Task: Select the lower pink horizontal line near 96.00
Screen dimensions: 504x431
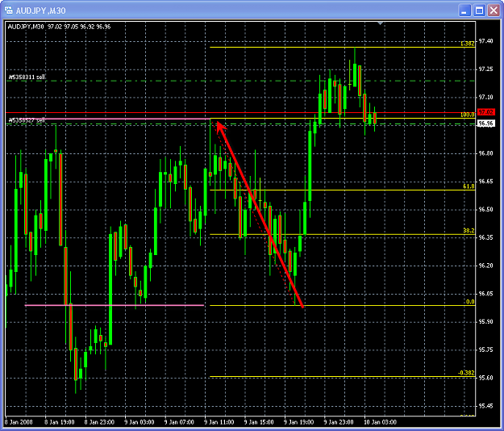Action: click(x=115, y=305)
